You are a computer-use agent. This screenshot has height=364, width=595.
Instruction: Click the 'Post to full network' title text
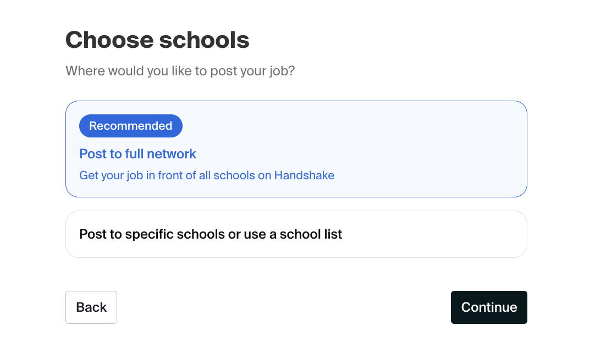coord(137,154)
